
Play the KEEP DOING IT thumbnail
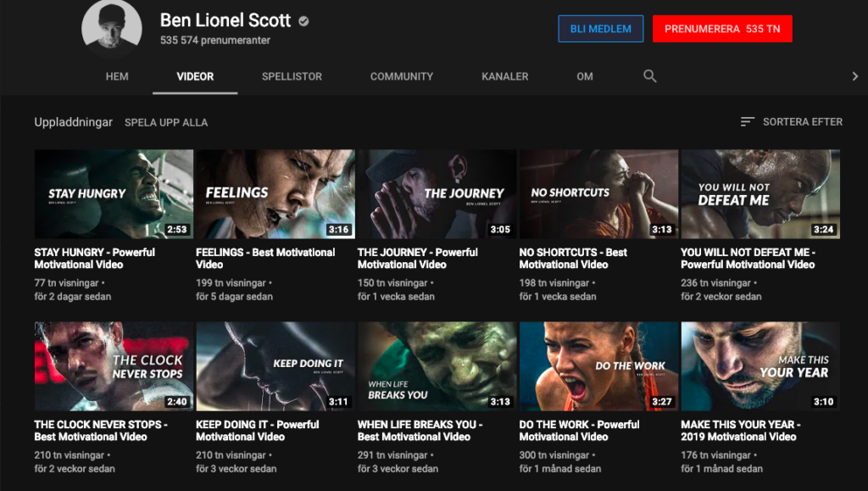tap(275, 366)
